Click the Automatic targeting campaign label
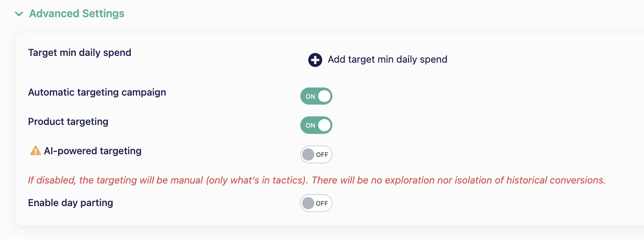This screenshot has width=644, height=239. (97, 92)
